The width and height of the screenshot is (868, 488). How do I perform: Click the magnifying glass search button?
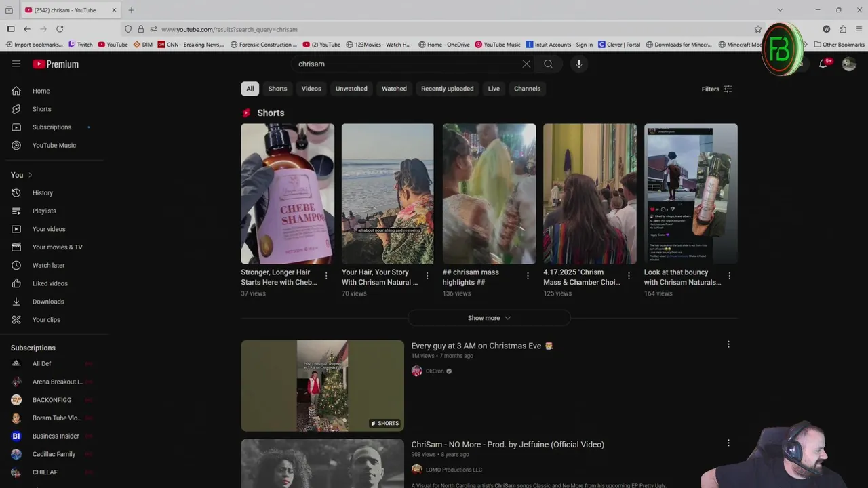point(548,64)
